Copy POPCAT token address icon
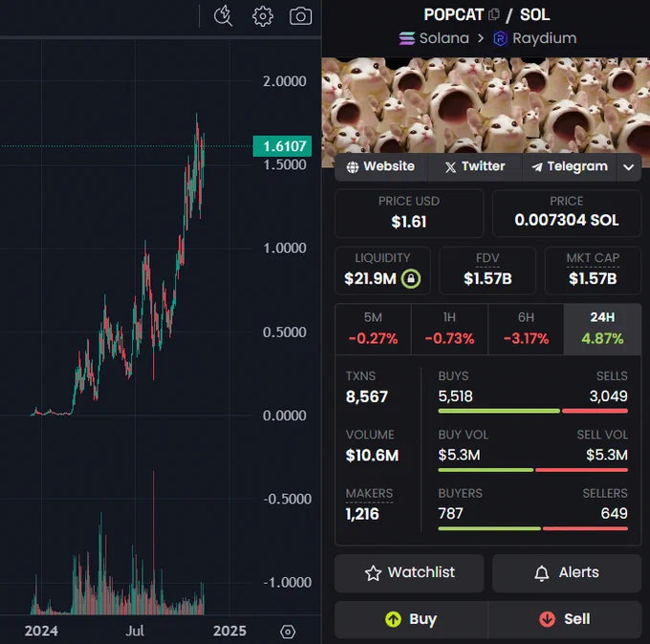The width and height of the screenshot is (650, 644). (x=494, y=14)
